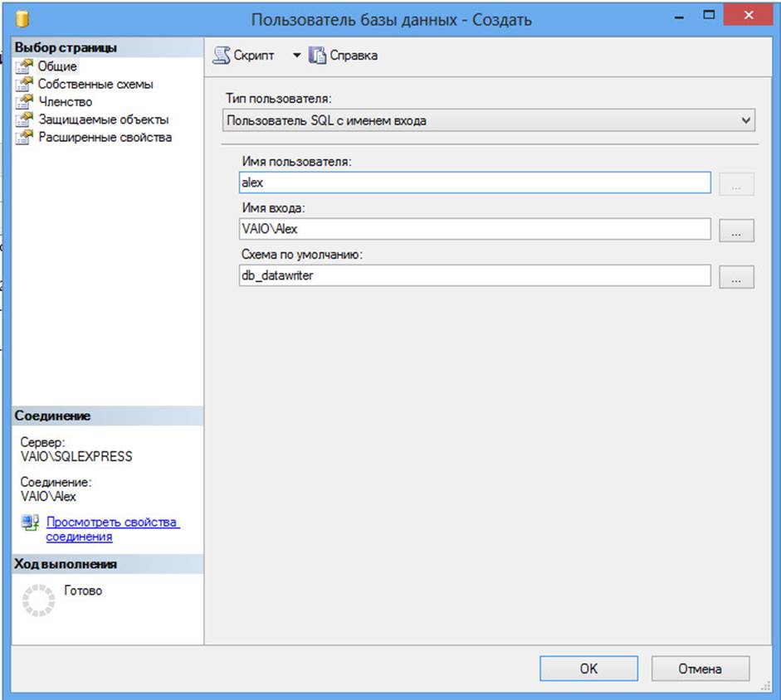Click the icon next to Защищаемые объекты

click(24, 119)
